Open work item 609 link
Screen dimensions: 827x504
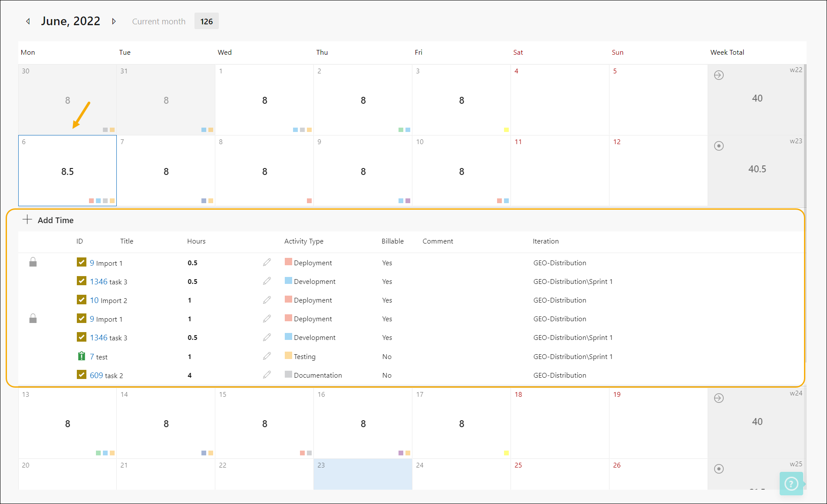pyautogui.click(x=96, y=375)
